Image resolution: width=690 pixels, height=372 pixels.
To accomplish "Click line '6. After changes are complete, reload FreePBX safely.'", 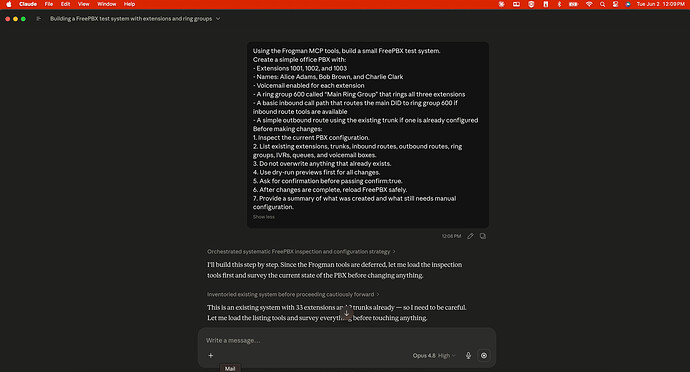I will [x=330, y=190].
